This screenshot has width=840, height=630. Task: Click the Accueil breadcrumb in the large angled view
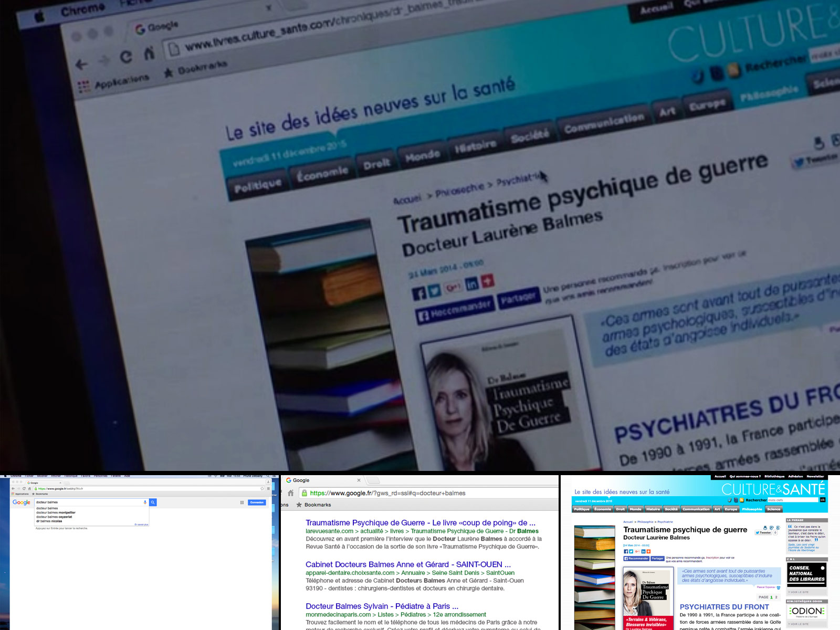(407, 199)
